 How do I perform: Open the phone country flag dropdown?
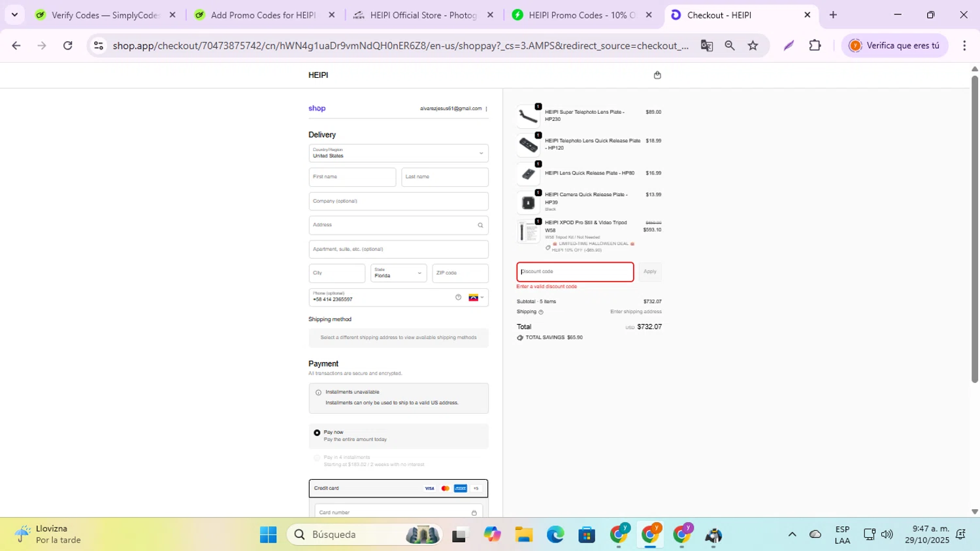coord(476,297)
